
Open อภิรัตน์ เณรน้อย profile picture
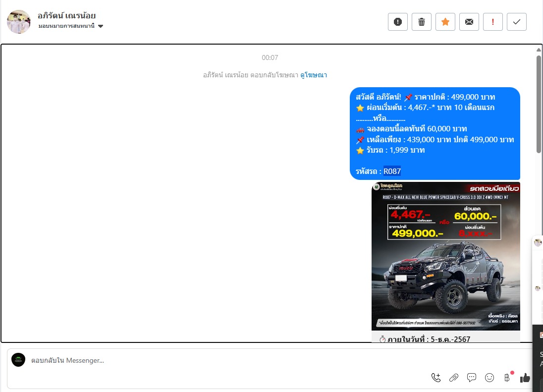coord(19,21)
